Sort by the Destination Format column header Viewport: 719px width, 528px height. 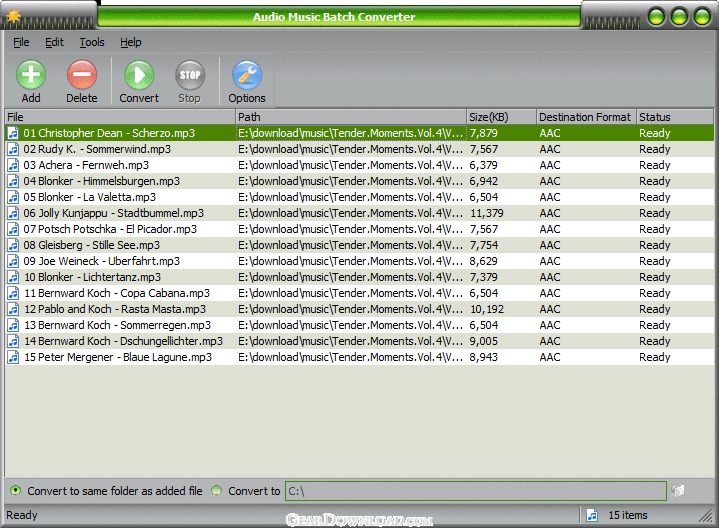[x=586, y=117]
